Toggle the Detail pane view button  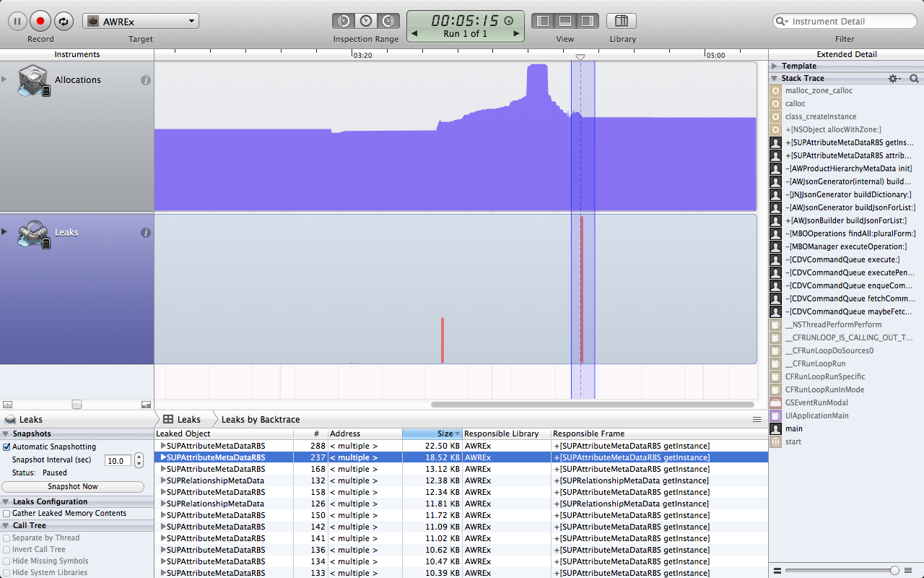(565, 21)
